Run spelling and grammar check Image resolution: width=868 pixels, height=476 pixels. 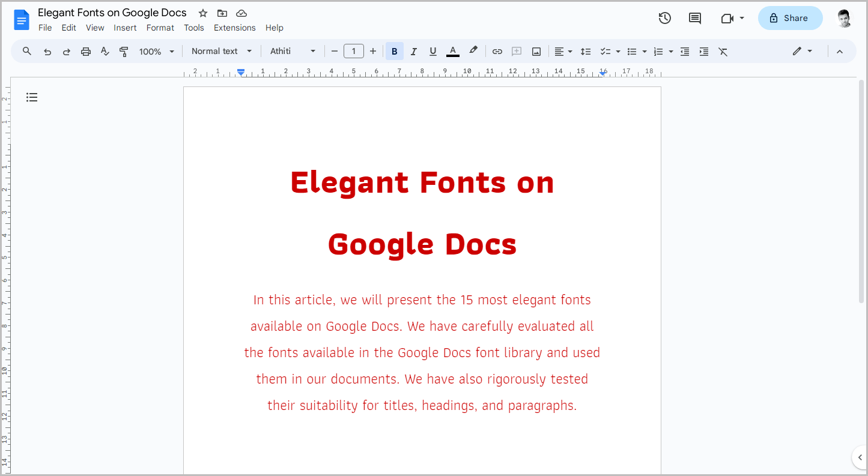tap(105, 51)
